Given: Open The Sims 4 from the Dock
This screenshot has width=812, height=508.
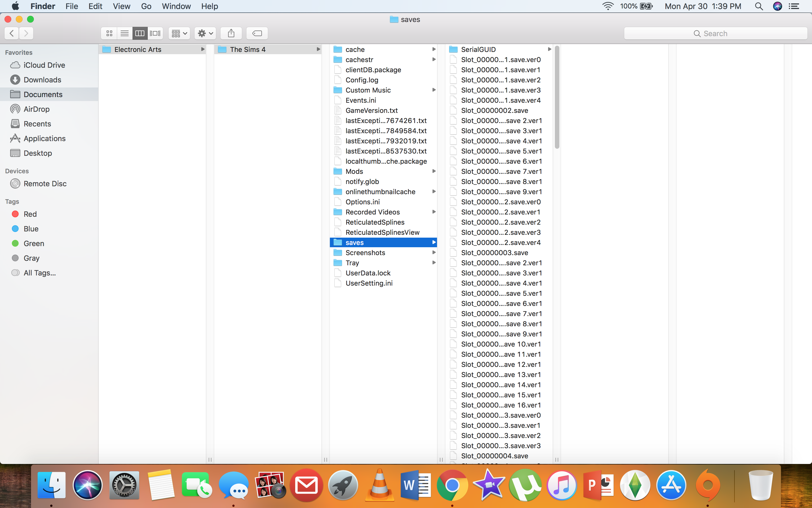Looking at the screenshot, I should coord(635,485).
